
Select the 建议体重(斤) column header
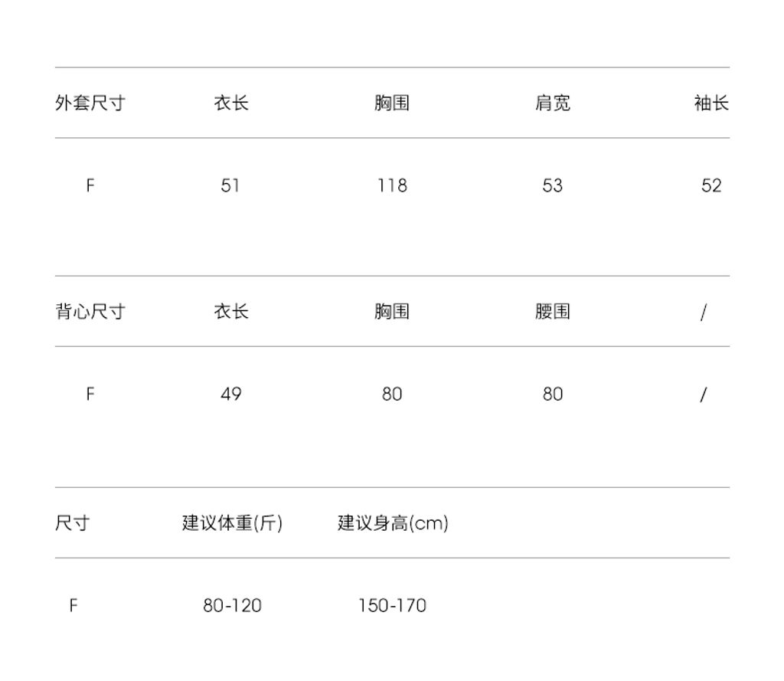coord(232,523)
